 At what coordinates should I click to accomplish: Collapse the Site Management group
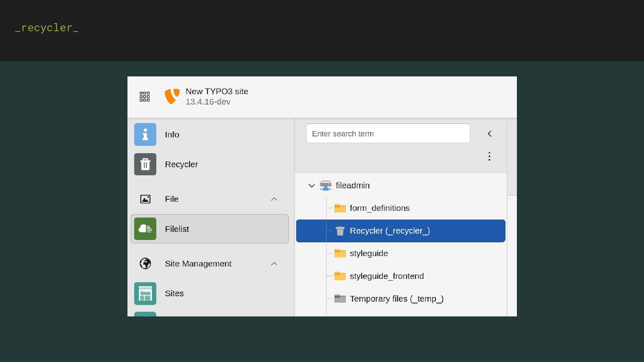274,264
